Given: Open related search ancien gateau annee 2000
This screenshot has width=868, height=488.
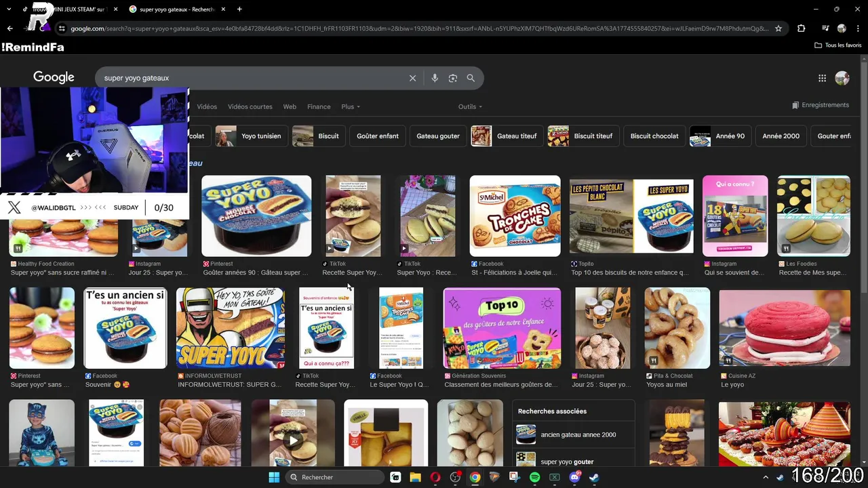Looking at the screenshot, I should 573,434.
